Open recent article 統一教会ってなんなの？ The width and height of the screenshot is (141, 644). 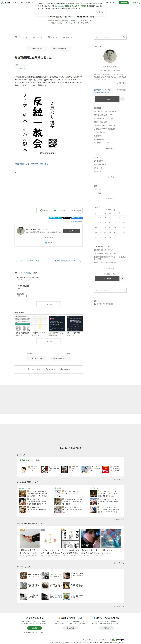pyautogui.click(x=102, y=143)
